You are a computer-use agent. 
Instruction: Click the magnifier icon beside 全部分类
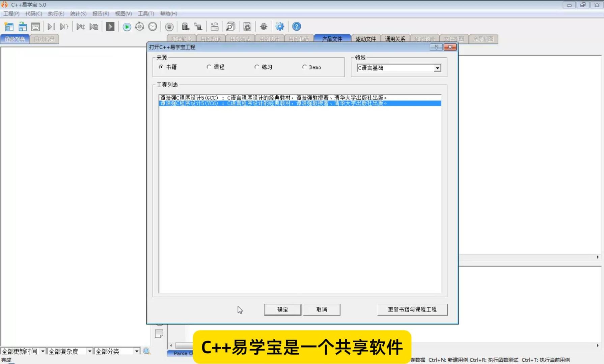[x=147, y=351]
